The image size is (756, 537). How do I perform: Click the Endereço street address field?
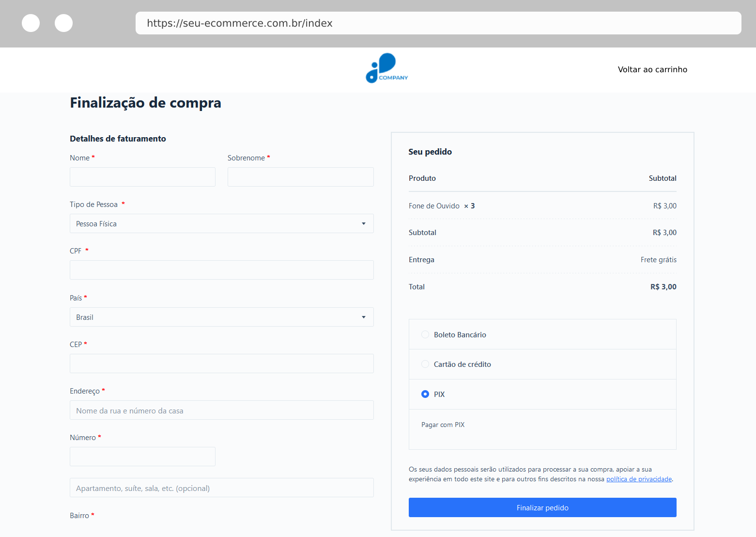click(221, 410)
